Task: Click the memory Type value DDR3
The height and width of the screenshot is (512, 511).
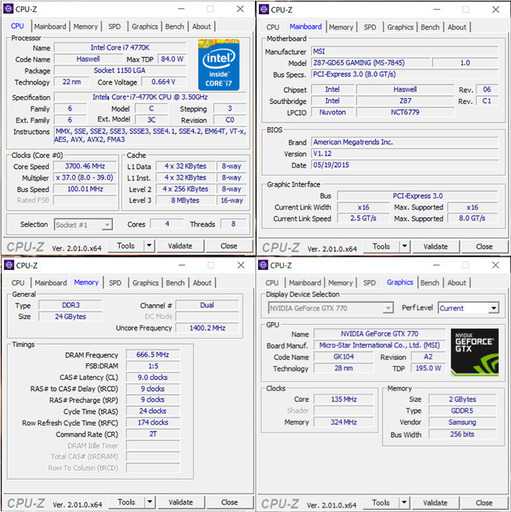Action: tap(71, 305)
